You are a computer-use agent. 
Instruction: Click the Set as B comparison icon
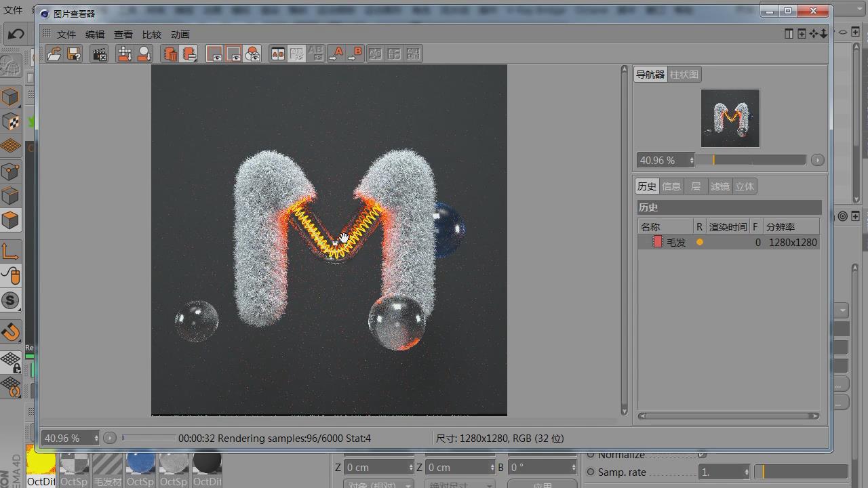(x=355, y=54)
